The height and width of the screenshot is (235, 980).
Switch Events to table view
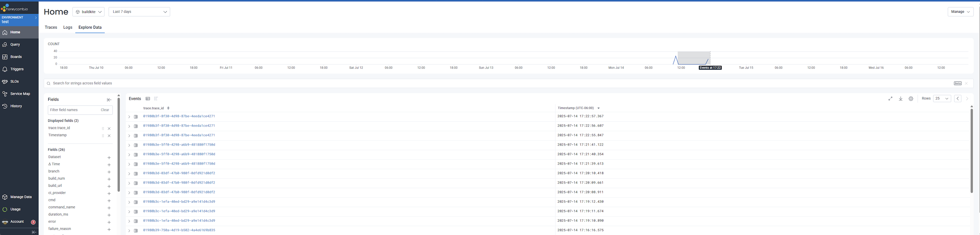pyautogui.click(x=148, y=99)
